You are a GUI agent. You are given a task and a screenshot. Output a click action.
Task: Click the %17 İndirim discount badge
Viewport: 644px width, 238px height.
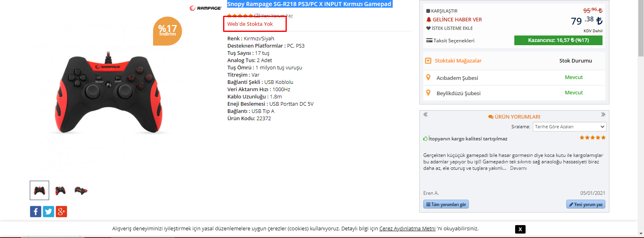pyautogui.click(x=168, y=31)
